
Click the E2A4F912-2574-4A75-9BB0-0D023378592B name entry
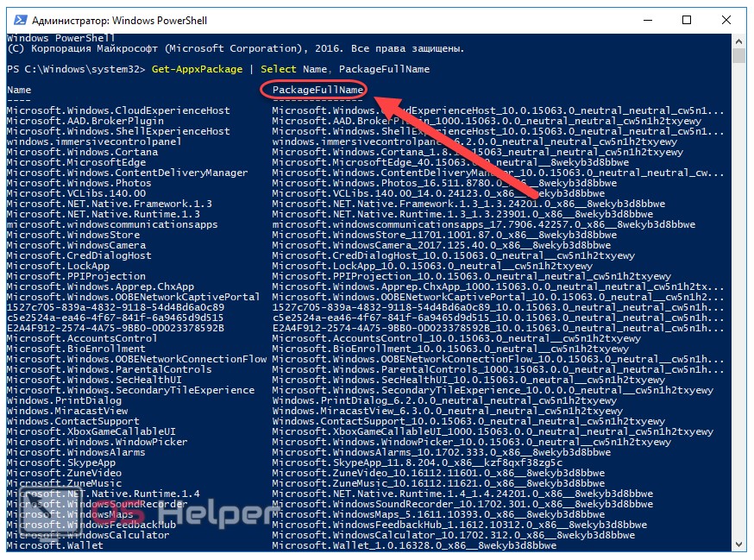click(116, 328)
